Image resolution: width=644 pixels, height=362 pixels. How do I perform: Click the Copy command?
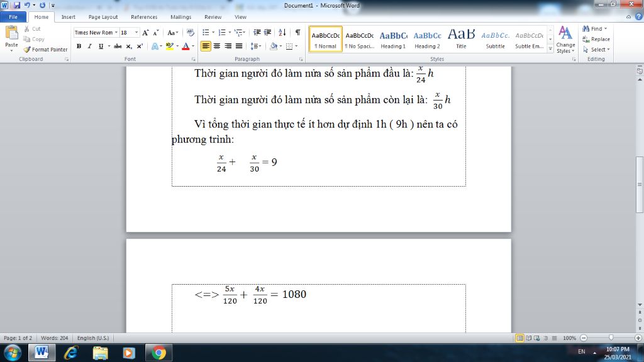(34, 39)
